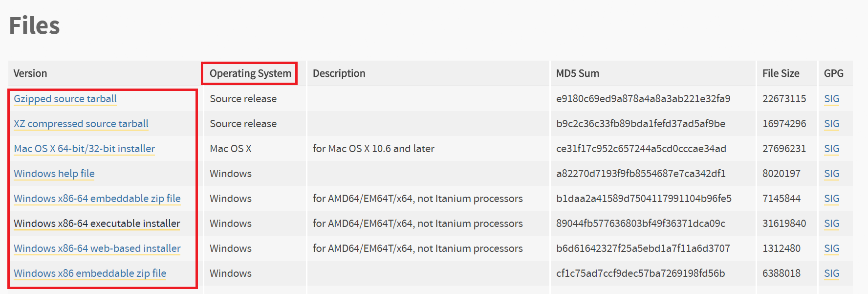Open SIG link for Mac OS X installer
Viewport: 868px width, 294px height.
click(x=831, y=149)
